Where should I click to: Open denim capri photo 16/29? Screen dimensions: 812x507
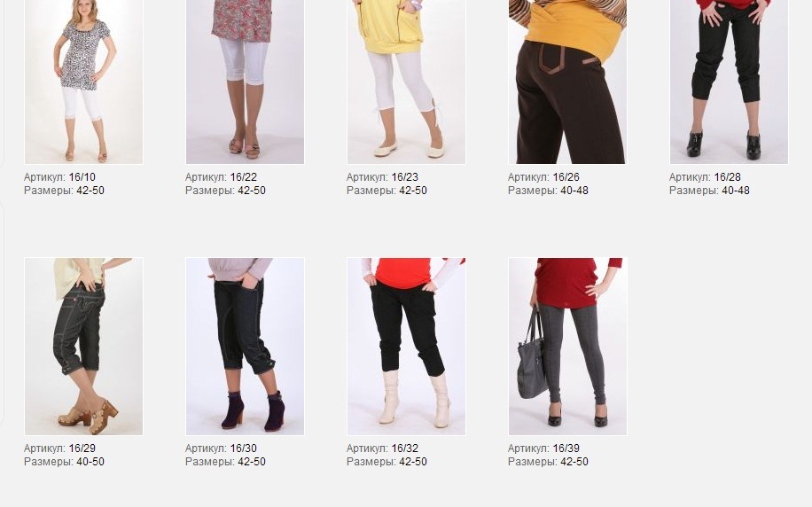click(83, 347)
